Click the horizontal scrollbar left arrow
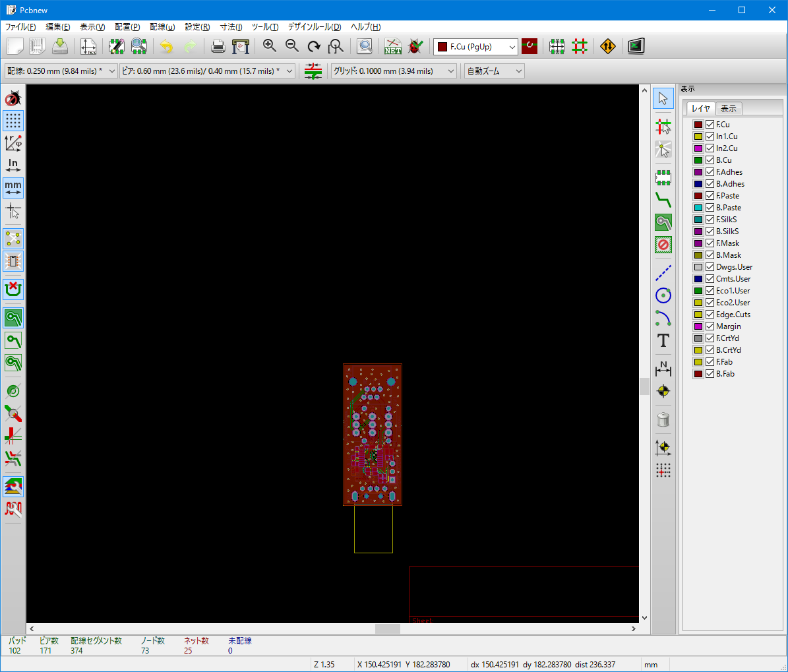 point(32,628)
